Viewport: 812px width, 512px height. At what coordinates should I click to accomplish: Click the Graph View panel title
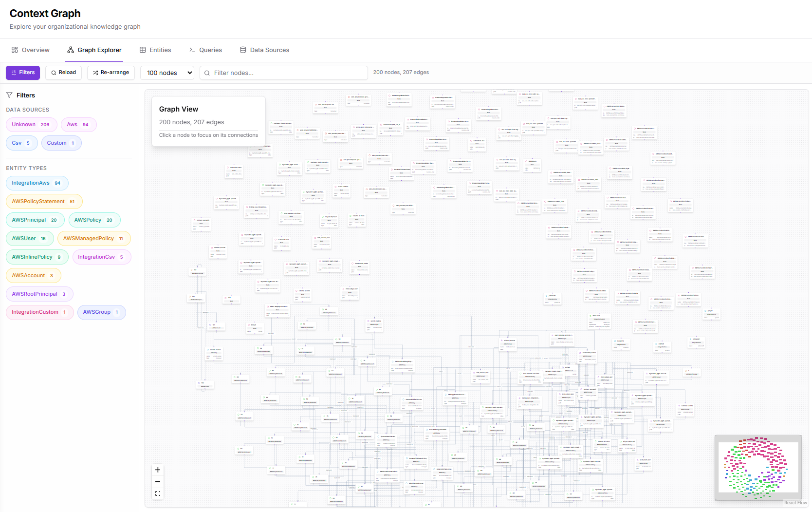179,109
